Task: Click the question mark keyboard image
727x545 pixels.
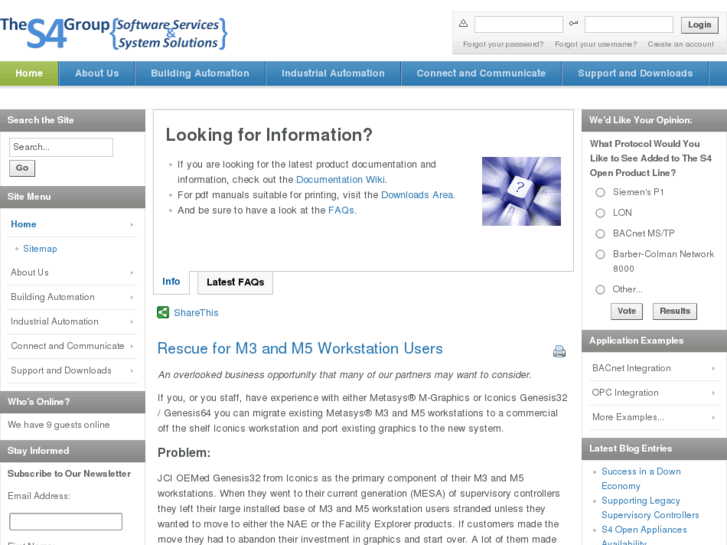Action: click(x=521, y=191)
